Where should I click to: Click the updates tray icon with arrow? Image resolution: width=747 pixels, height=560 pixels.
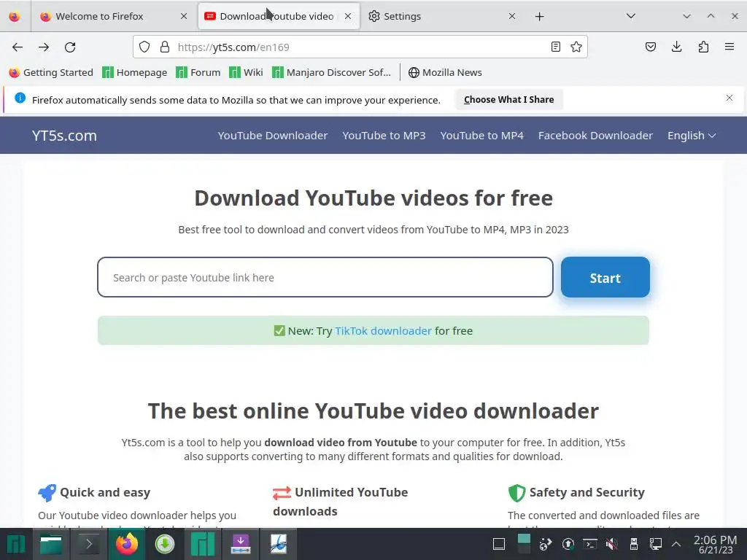568,544
